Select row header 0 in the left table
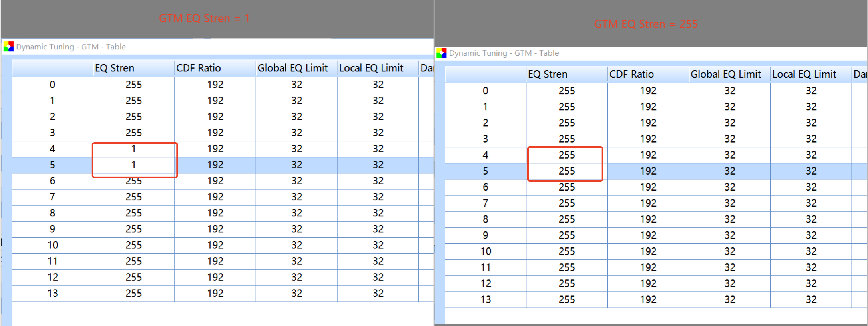This screenshot has height=326, width=868. click(52, 85)
